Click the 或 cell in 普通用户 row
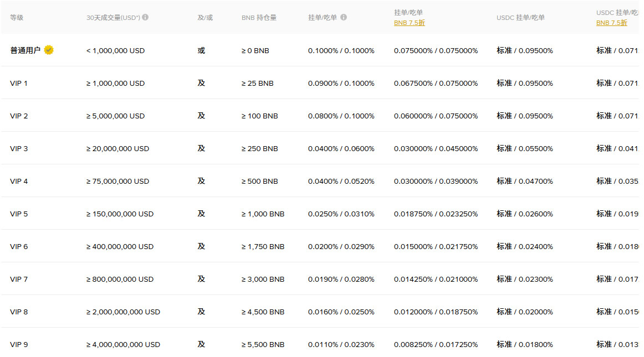644x357 pixels. pos(201,50)
